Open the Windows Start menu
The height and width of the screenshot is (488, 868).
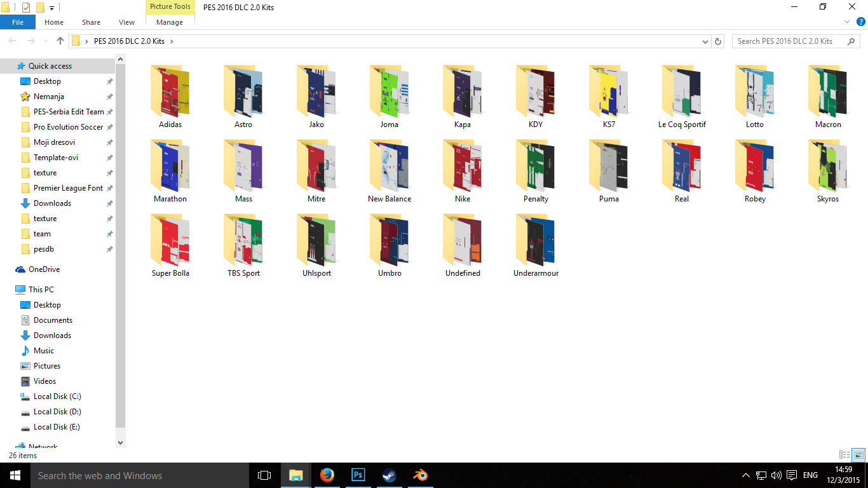pyautogui.click(x=15, y=475)
